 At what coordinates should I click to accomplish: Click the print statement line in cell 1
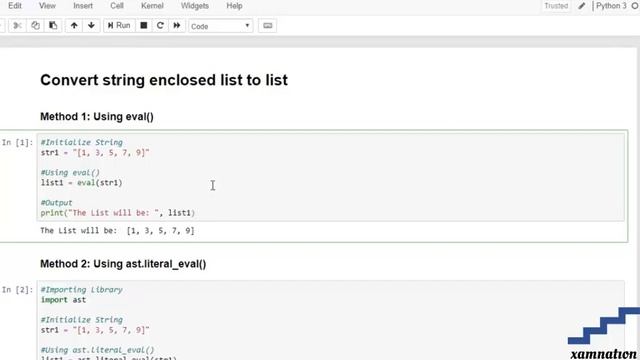click(x=118, y=213)
